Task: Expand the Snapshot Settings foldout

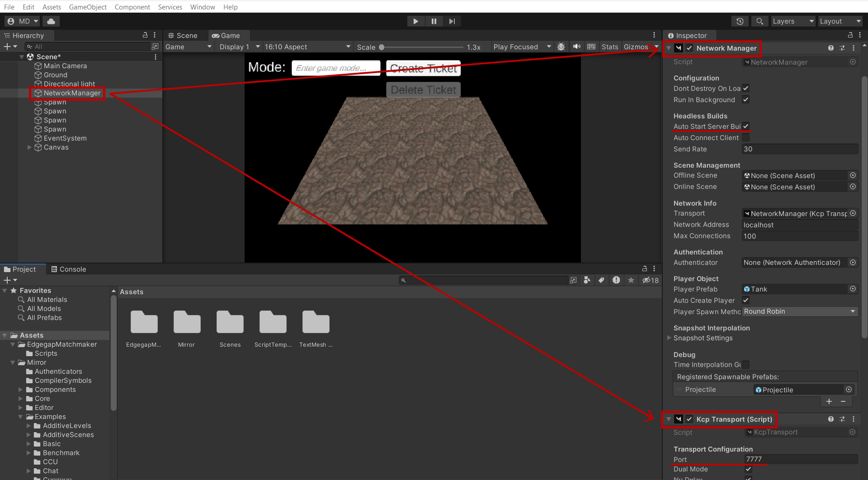Action: pos(669,338)
